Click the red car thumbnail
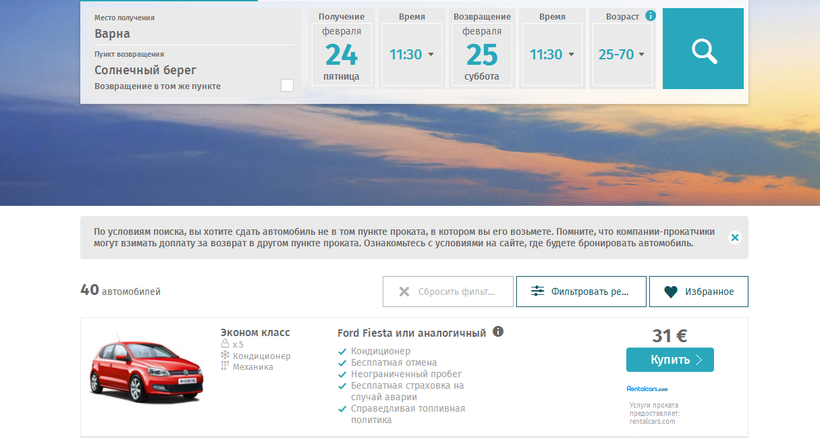 (138, 365)
